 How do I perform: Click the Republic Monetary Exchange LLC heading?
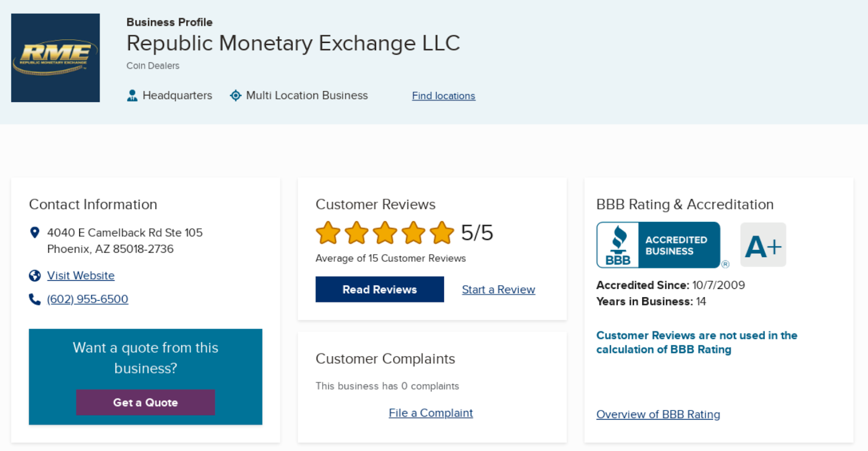point(293,43)
